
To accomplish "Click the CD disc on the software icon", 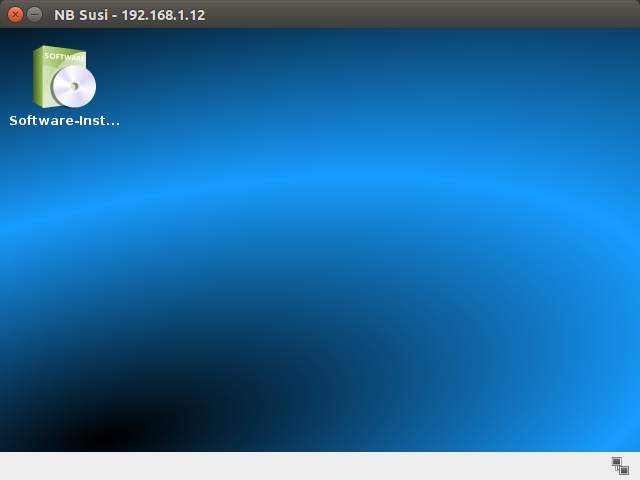I will (x=74, y=87).
